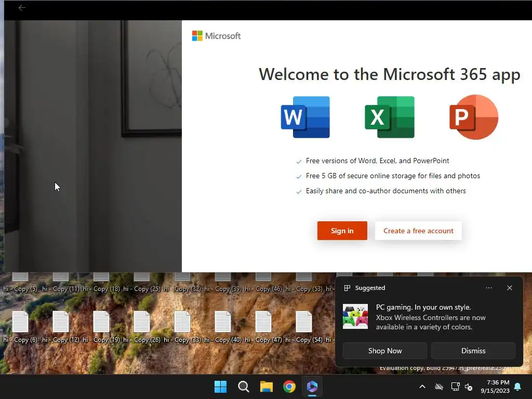Open the notification bell in the taskbar
This screenshot has width=532, height=399.
pos(518,387)
